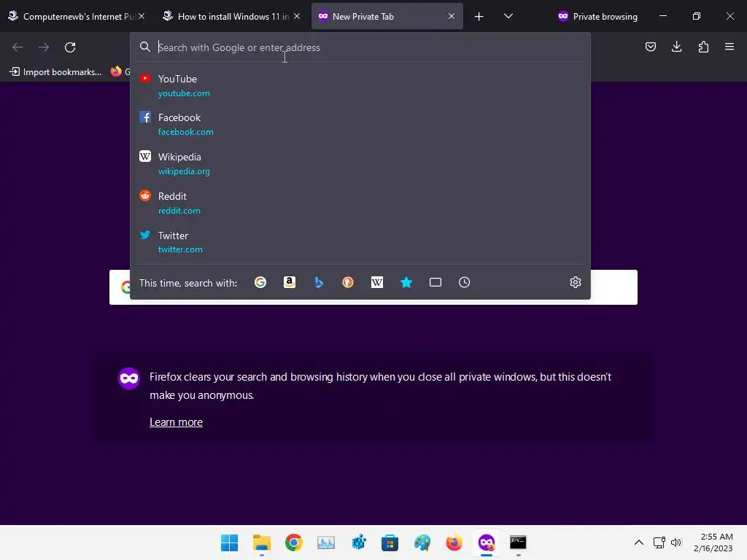Open a new tab with plus button
Image resolution: width=747 pixels, height=560 pixels.
pyautogui.click(x=479, y=16)
